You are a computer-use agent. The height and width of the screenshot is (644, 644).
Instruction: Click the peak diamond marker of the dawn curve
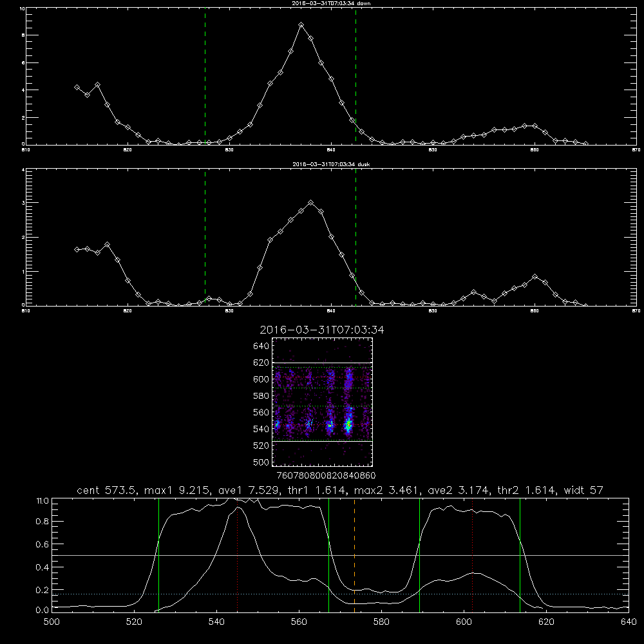301,25
